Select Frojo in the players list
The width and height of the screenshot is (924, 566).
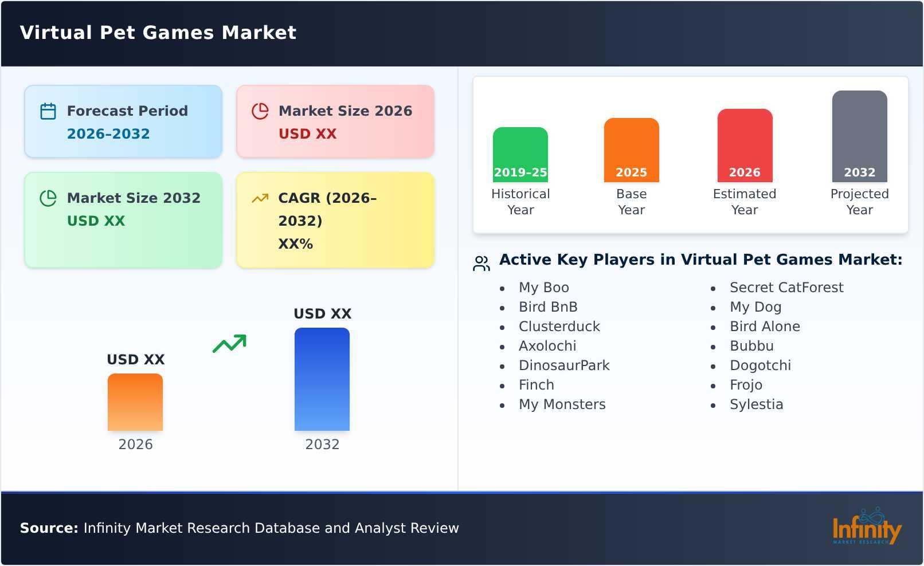click(x=746, y=385)
